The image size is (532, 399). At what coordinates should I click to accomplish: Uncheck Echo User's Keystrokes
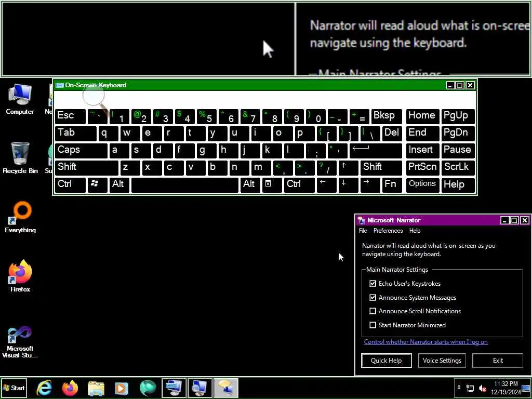(x=373, y=283)
